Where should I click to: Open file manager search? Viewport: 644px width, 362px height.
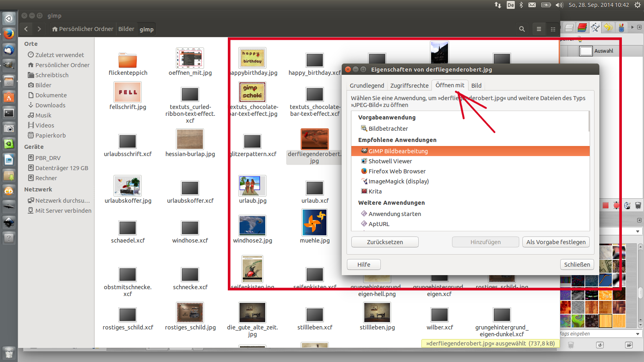[522, 29]
